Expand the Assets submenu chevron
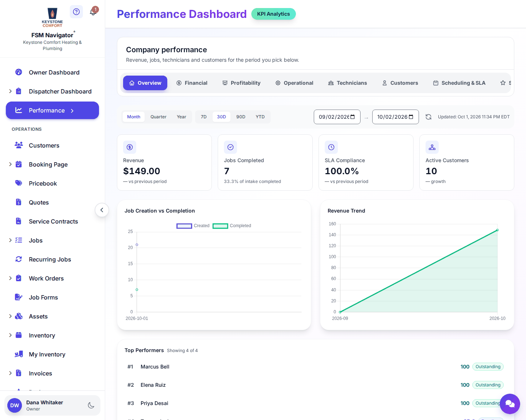Screen dimensions: 526x420 point(10,316)
